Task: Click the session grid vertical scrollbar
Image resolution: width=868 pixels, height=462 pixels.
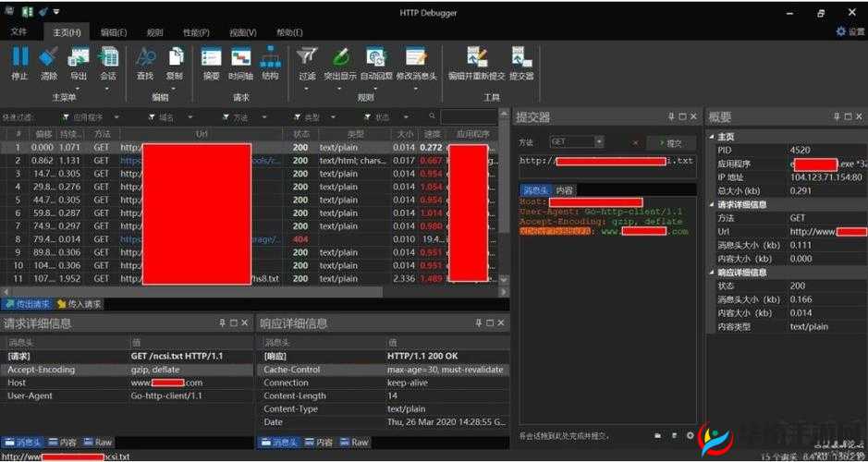Action: point(504,176)
